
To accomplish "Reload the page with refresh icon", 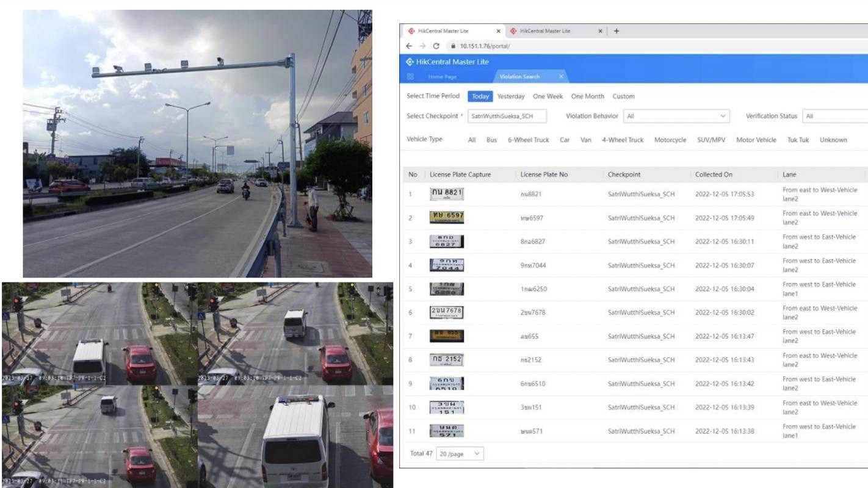I will [x=436, y=46].
